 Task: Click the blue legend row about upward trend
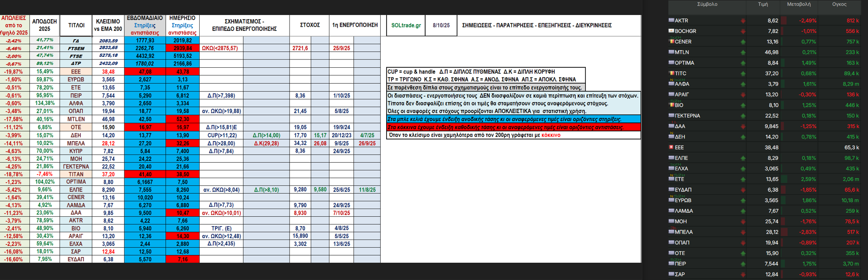[513, 119]
